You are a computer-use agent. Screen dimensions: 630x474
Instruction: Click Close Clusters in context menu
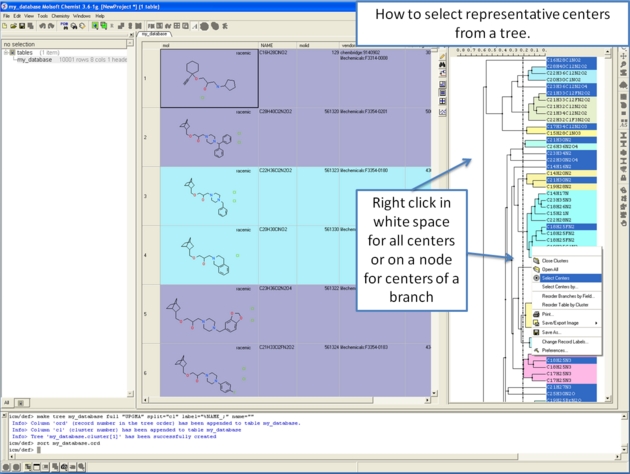tap(556, 260)
